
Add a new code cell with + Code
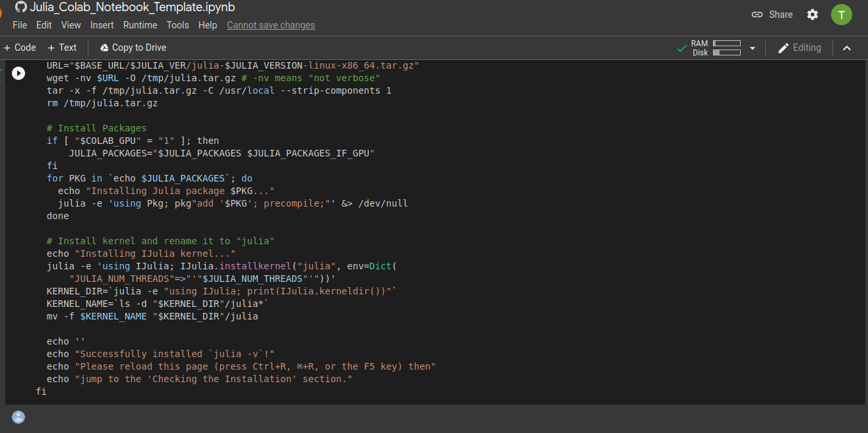click(x=20, y=48)
